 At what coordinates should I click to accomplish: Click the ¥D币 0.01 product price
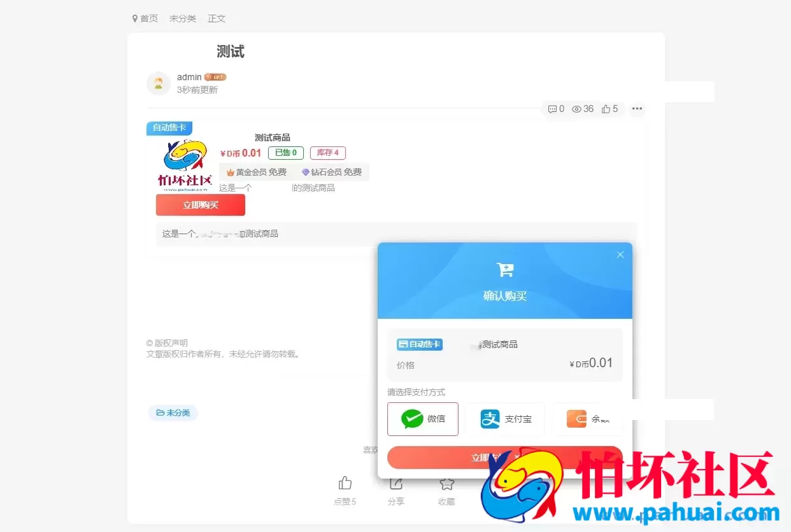[x=241, y=153]
